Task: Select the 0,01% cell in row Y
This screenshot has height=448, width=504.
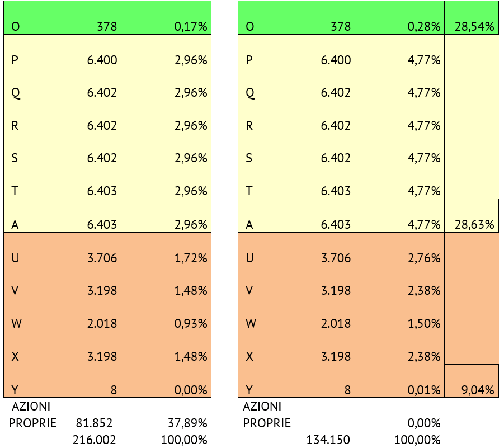Action: [x=424, y=390]
